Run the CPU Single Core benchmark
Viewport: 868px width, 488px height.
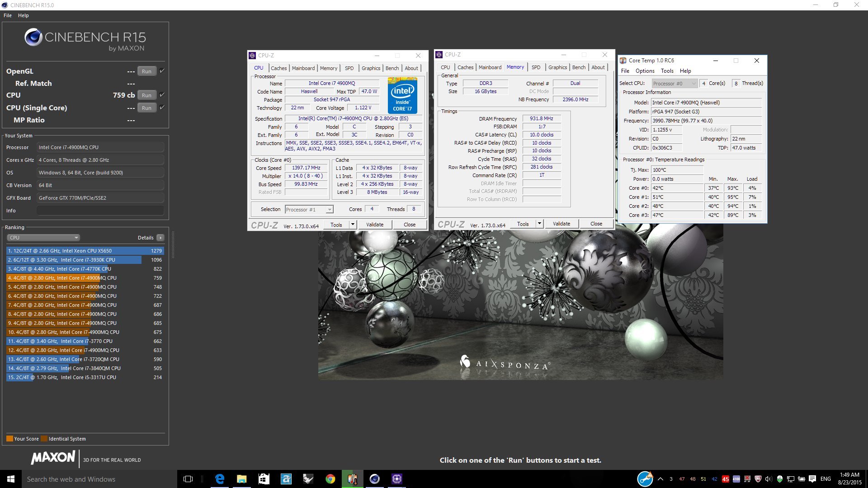coord(146,108)
